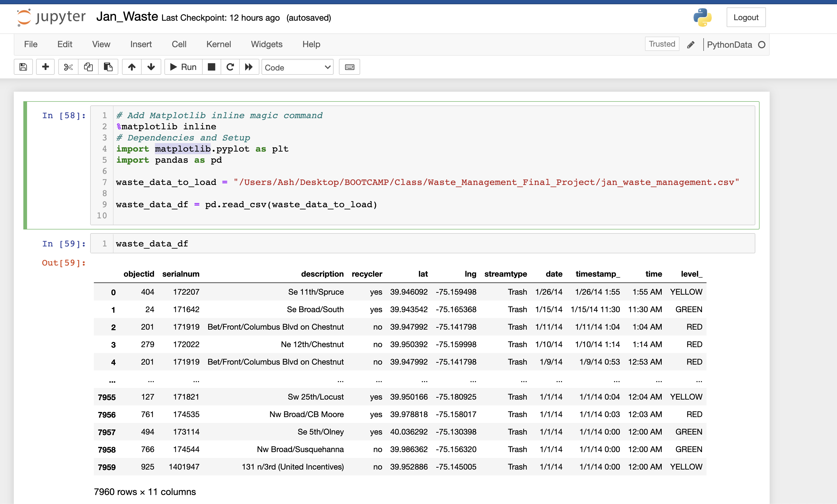Open the Cell menu

(179, 45)
